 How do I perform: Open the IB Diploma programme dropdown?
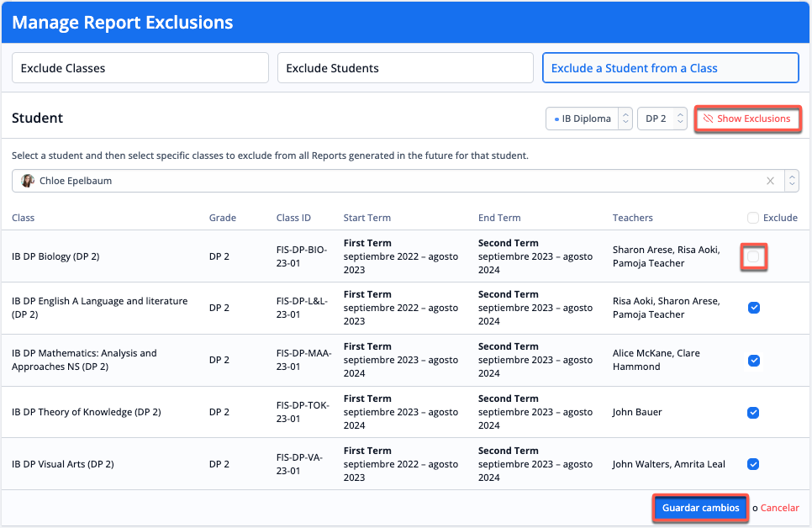588,119
